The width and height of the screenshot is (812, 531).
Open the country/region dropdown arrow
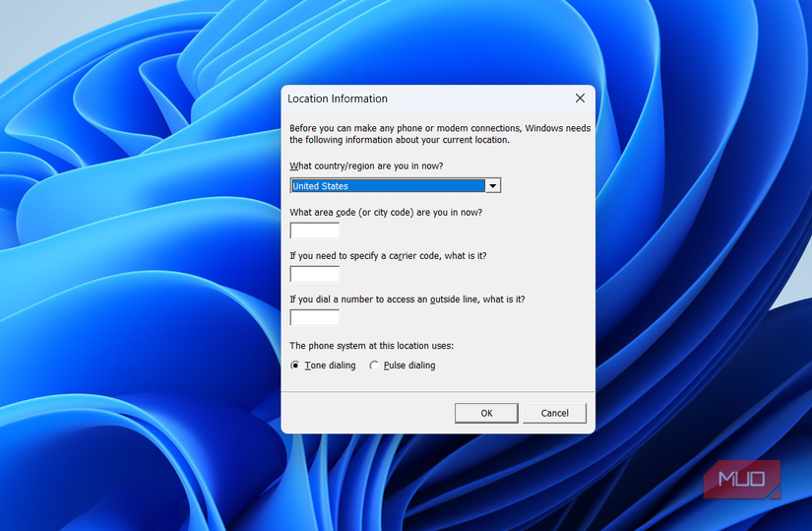click(x=492, y=185)
